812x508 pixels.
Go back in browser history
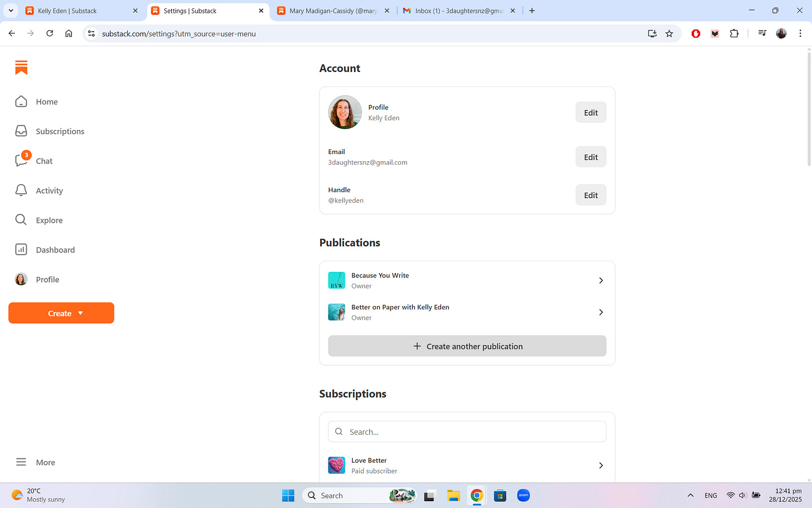tap(12, 33)
